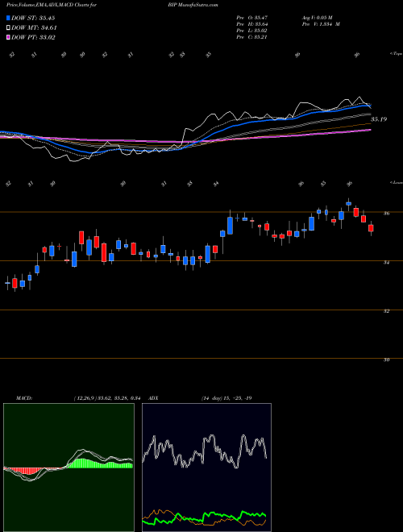Image resolution: width=403 pixels, height=532 pixels.
Task: Click the 35.19 price label on EMA chart
Action: (379, 119)
